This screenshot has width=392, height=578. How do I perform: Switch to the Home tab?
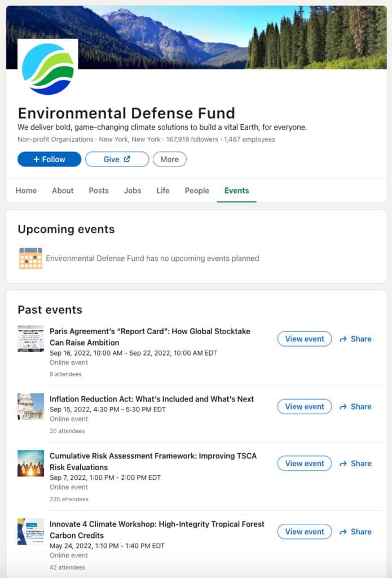[26, 191]
